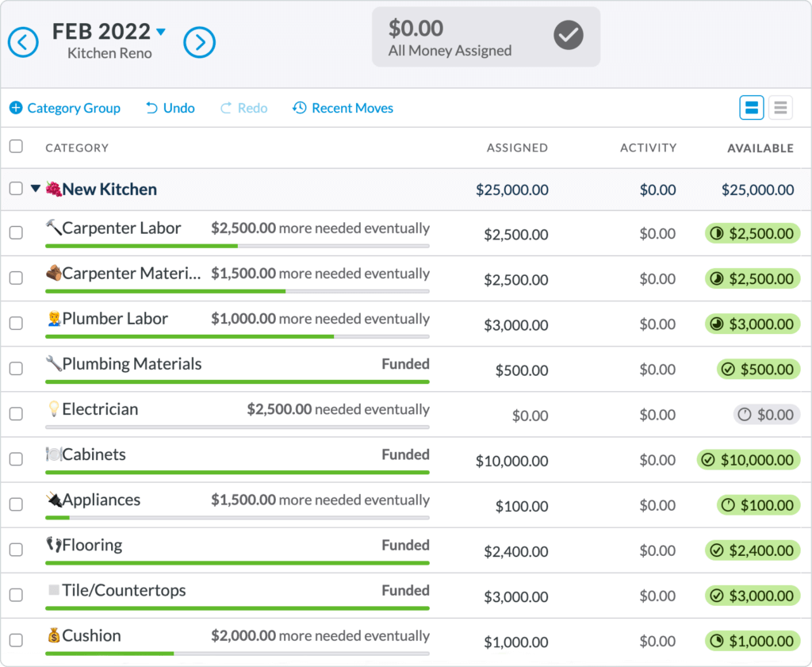
Task: Click the Undo arrow icon
Action: point(151,108)
